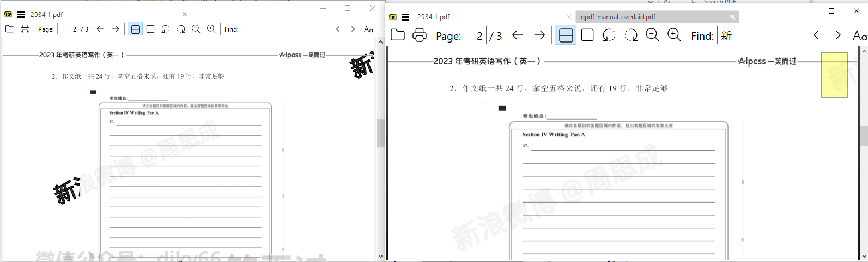Minimize the right PDF window

pos(807,11)
